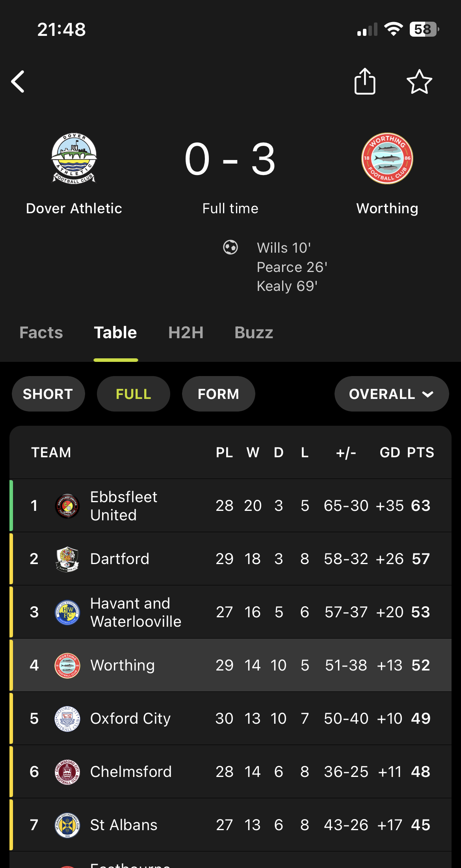Tap the back arrow icon
The image size is (461, 868).
coord(18,82)
